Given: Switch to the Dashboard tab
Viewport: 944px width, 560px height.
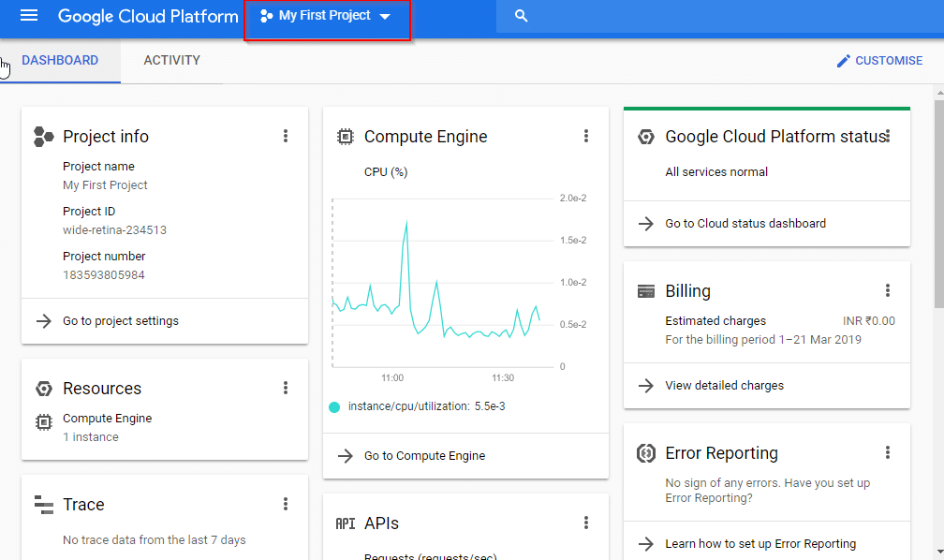Looking at the screenshot, I should 60,60.
